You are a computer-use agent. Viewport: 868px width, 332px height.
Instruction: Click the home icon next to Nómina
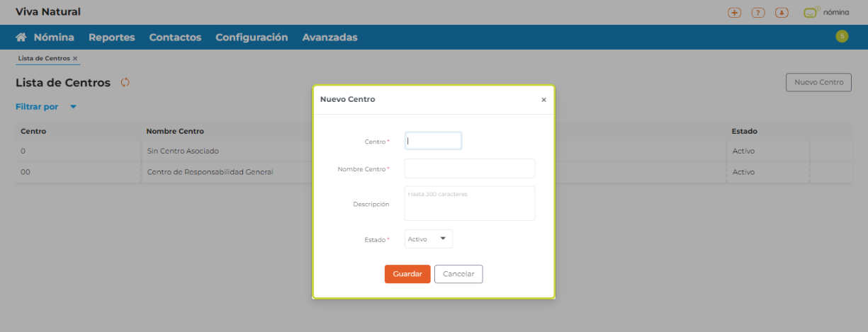tap(21, 38)
